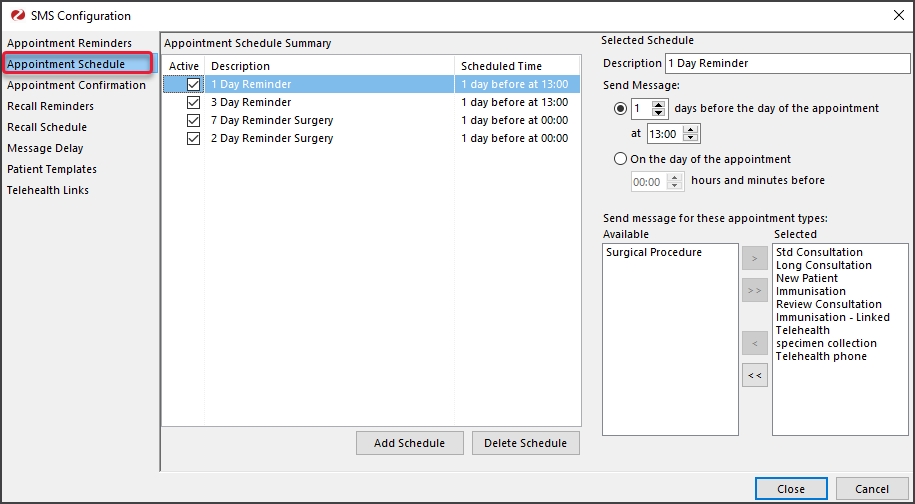The image size is (915, 504).
Task: Increase 13:00 send time with up arrow
Action: point(690,130)
